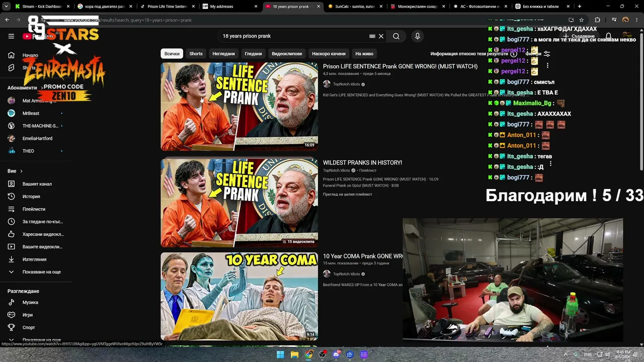
Task: Select the Shorts filter chip
Action: coord(196,54)
